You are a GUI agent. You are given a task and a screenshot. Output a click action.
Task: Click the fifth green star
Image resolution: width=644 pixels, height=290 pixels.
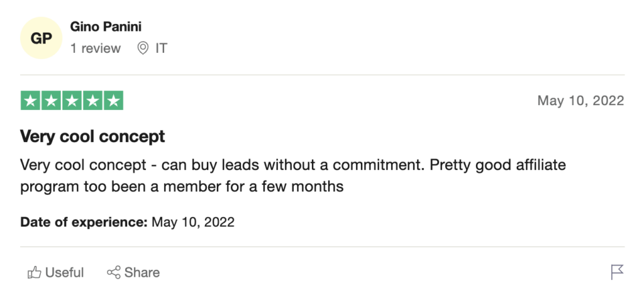pos(113,101)
